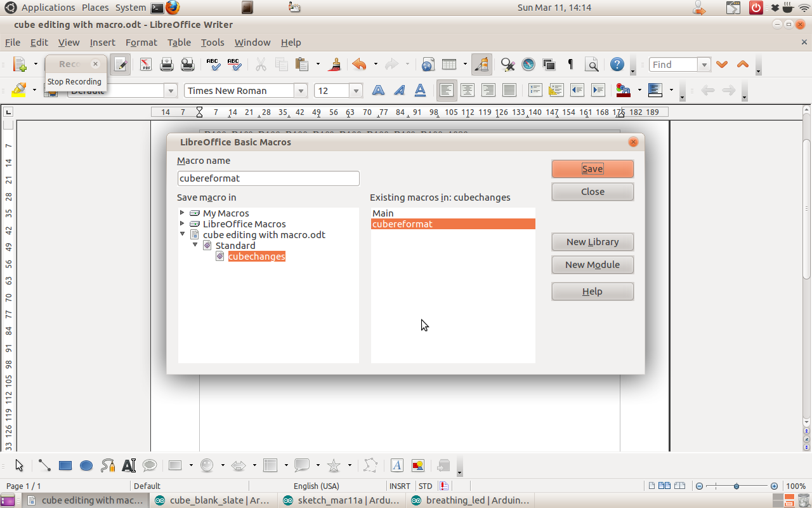Viewport: 812px width, 508px height.
Task: Toggle Bold formatting icon
Action: pos(378,90)
